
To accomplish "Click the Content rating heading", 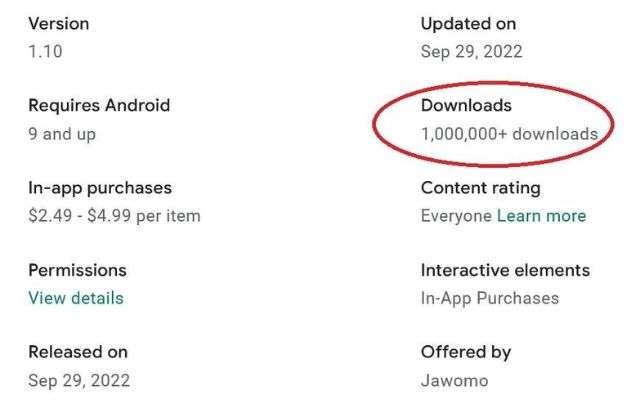I will pos(481,188).
